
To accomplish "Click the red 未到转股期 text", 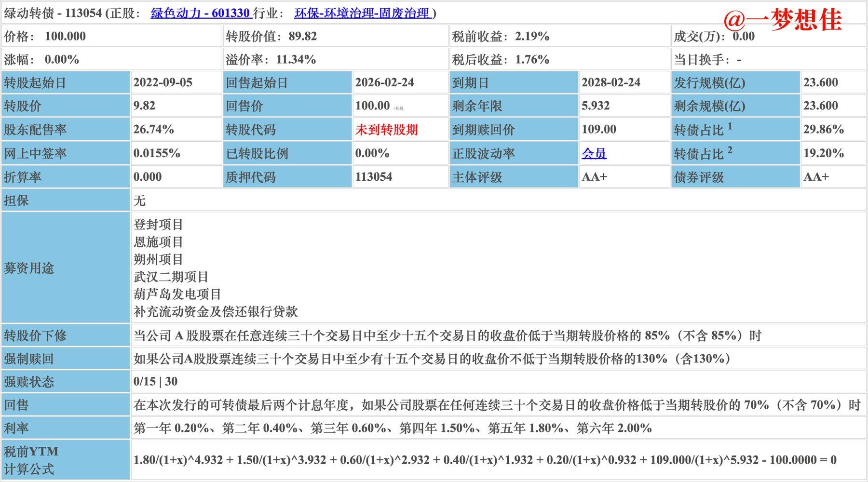I will [x=387, y=129].
